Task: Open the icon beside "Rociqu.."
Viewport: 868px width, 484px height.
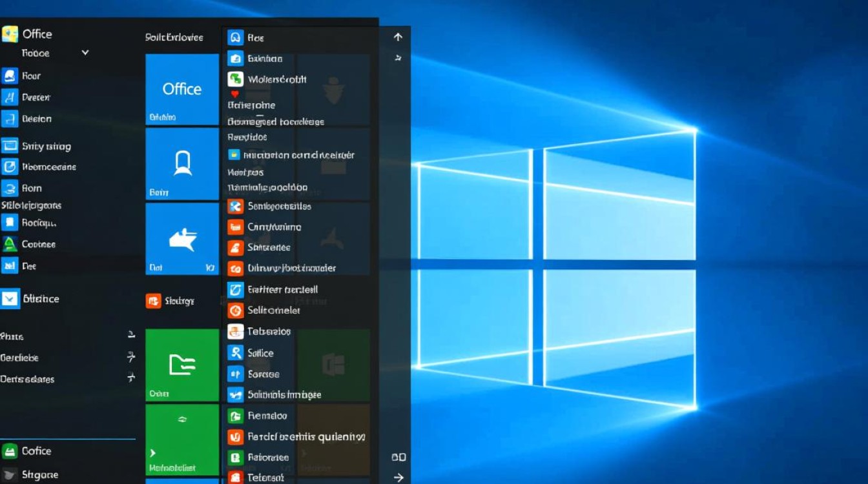Action: (x=10, y=223)
